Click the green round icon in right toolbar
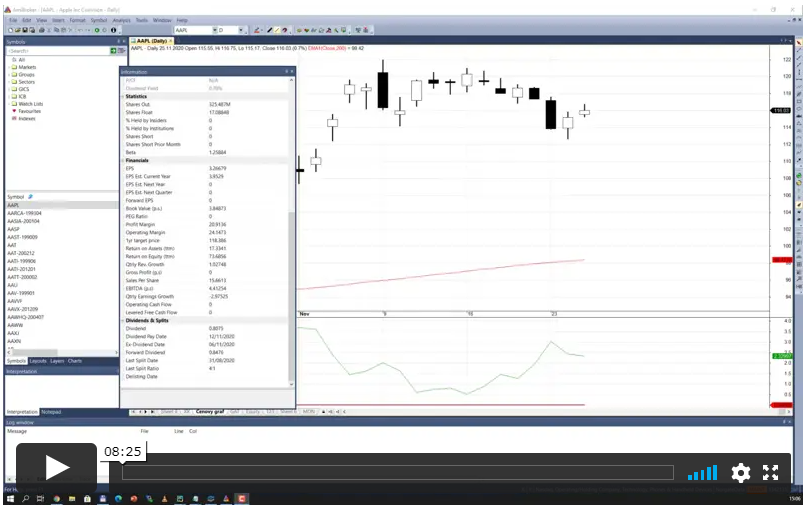This screenshot has width=805, height=508. coord(799,176)
